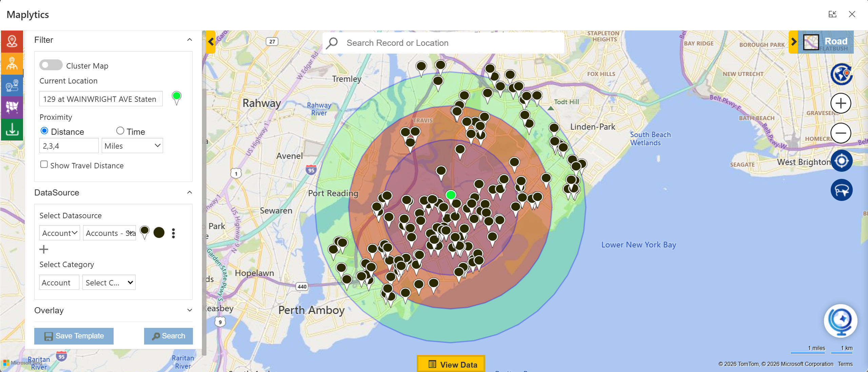The image size is (868, 372).
Task: Enable Show Travel Distance checkbox
Action: [x=44, y=165]
